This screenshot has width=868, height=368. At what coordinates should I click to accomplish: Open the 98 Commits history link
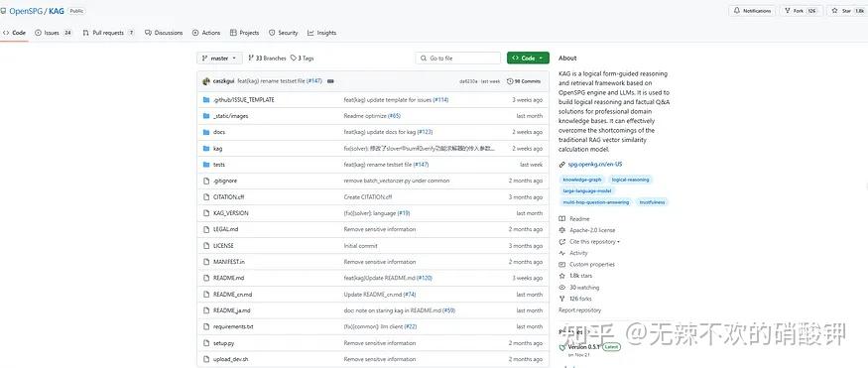click(x=524, y=81)
